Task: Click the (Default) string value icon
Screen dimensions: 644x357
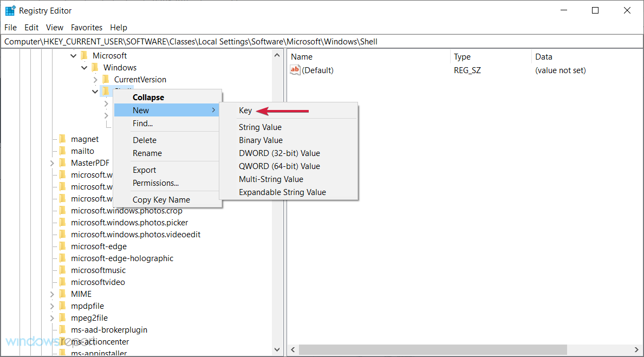Action: point(295,70)
